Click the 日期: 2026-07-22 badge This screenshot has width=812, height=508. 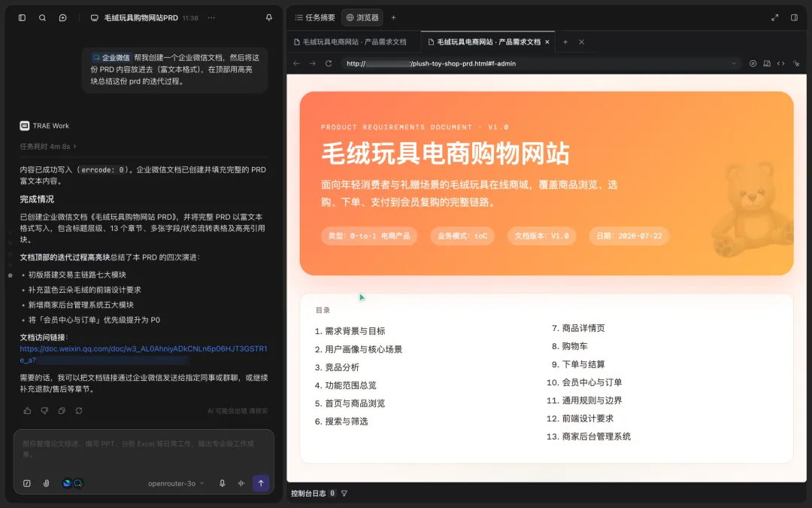click(x=629, y=236)
